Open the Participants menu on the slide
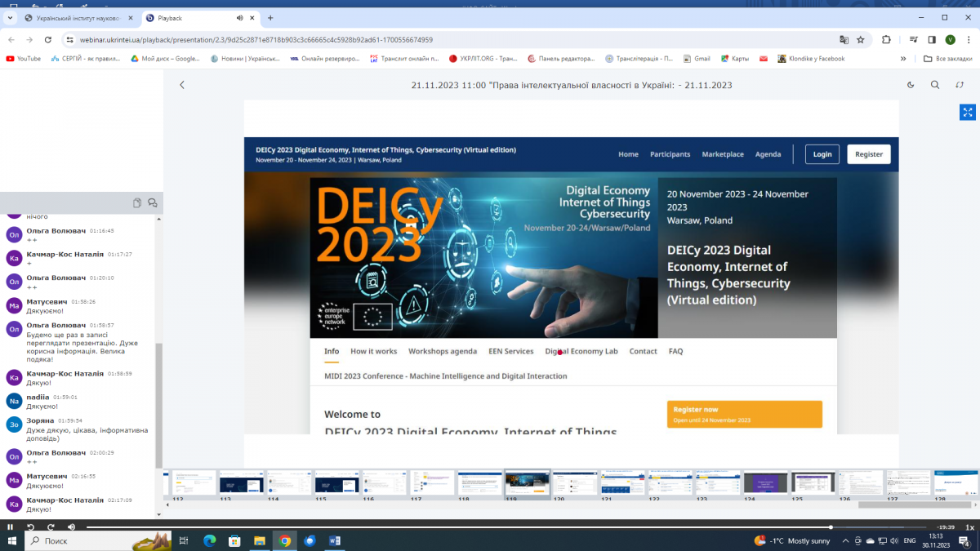Viewport: 980px width, 551px height. tap(670, 154)
